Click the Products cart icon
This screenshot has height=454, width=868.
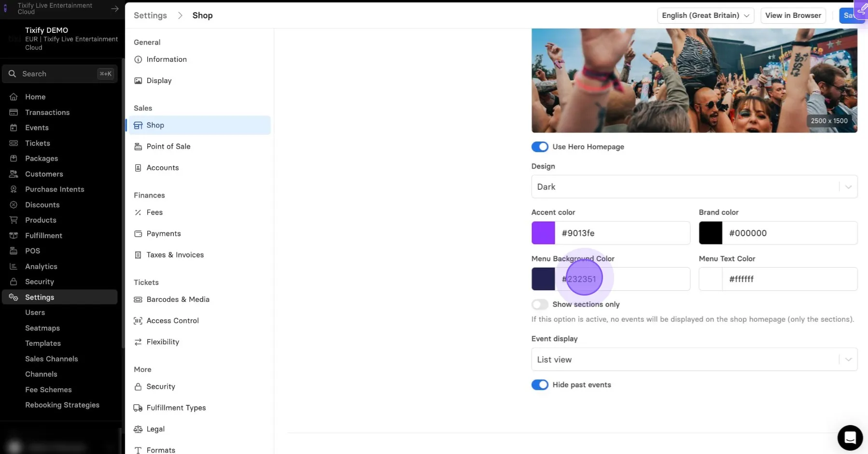click(14, 220)
